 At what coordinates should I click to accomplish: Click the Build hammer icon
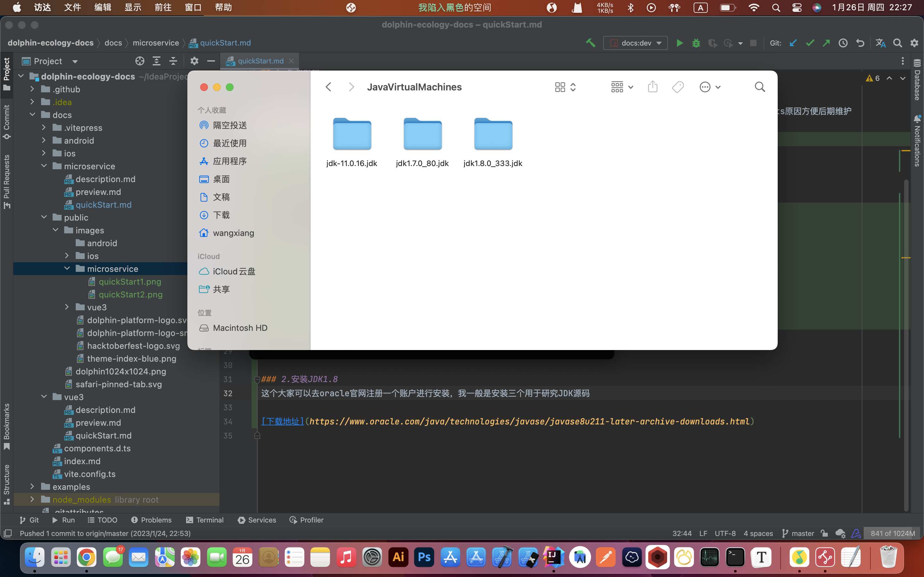[591, 43]
